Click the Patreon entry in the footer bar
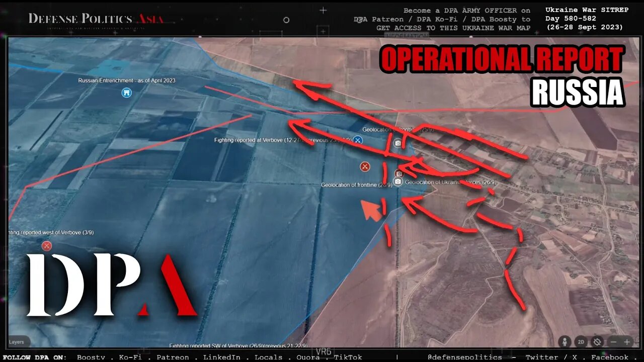 coord(173,357)
